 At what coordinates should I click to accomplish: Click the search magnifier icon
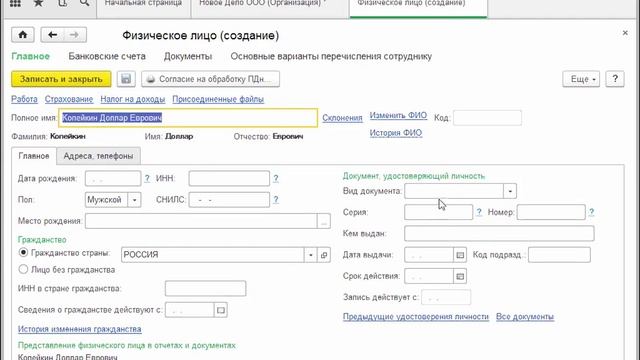click(84, 4)
